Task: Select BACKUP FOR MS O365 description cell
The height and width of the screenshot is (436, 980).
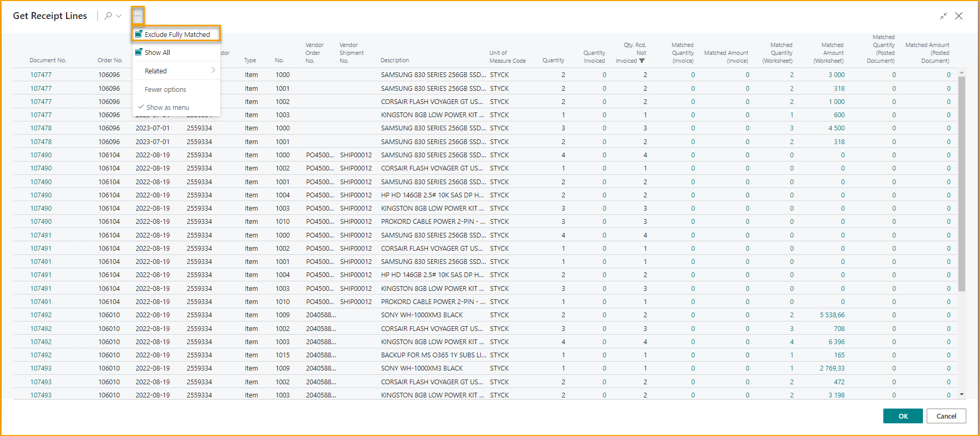Action: point(433,355)
